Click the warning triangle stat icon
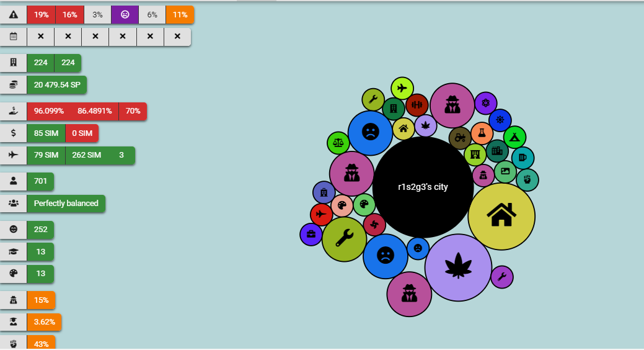The height and width of the screenshot is (350, 644). [x=14, y=15]
